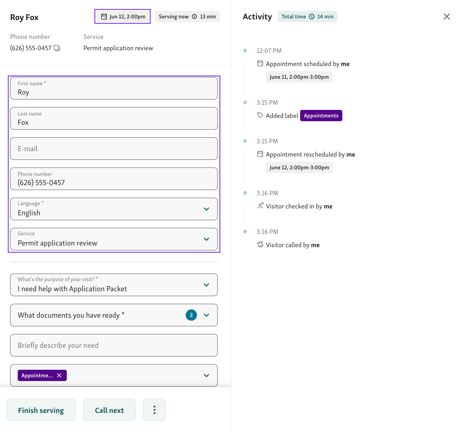The image size is (461, 432).
Task: Open the three-dot more options menu
Action: tap(154, 410)
